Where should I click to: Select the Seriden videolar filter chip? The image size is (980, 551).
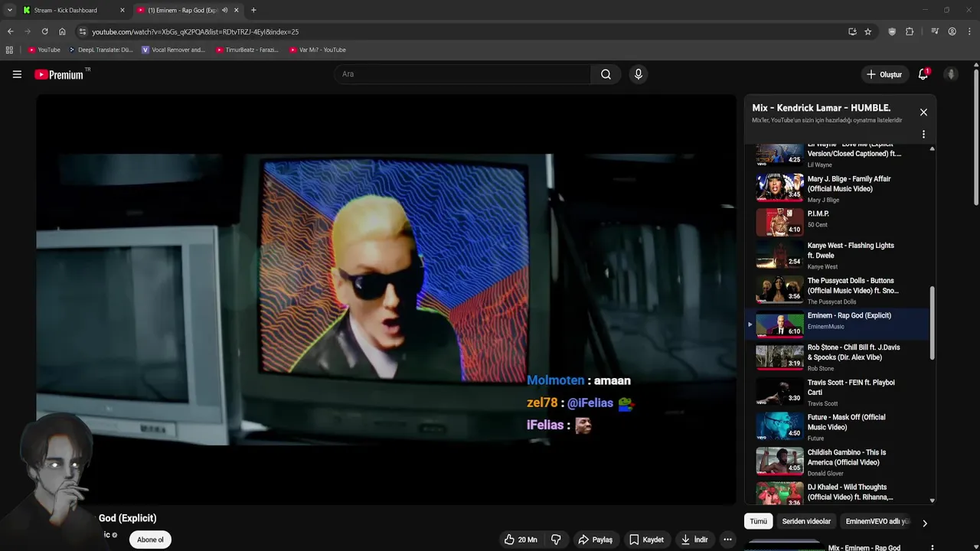coord(806,521)
